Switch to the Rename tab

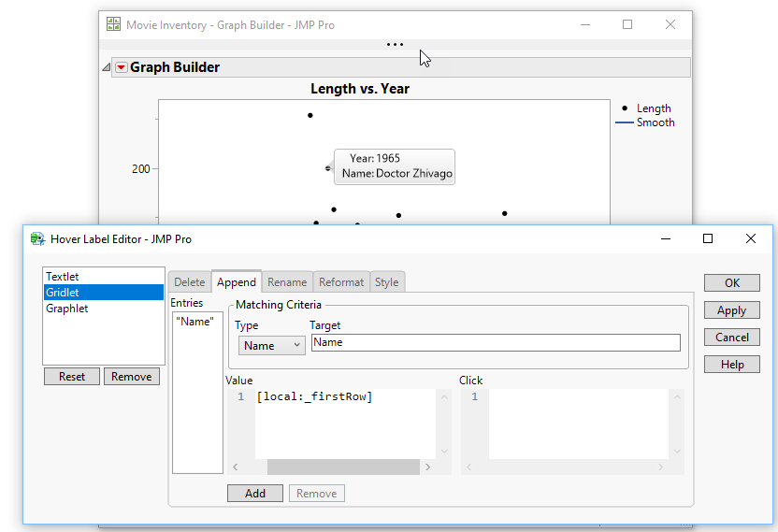[287, 282]
